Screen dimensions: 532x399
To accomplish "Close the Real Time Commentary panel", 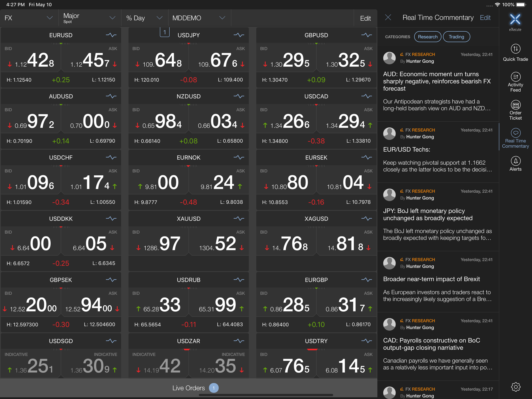I will (x=388, y=18).
